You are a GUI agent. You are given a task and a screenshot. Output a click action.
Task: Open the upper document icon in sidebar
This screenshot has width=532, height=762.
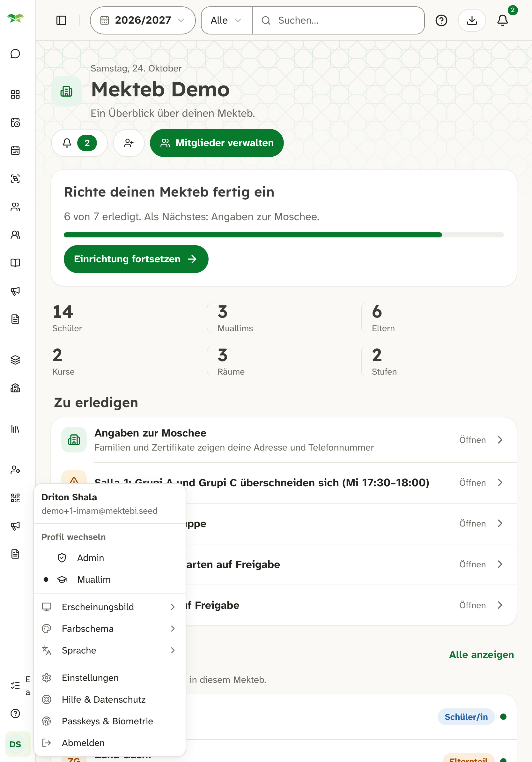15,319
